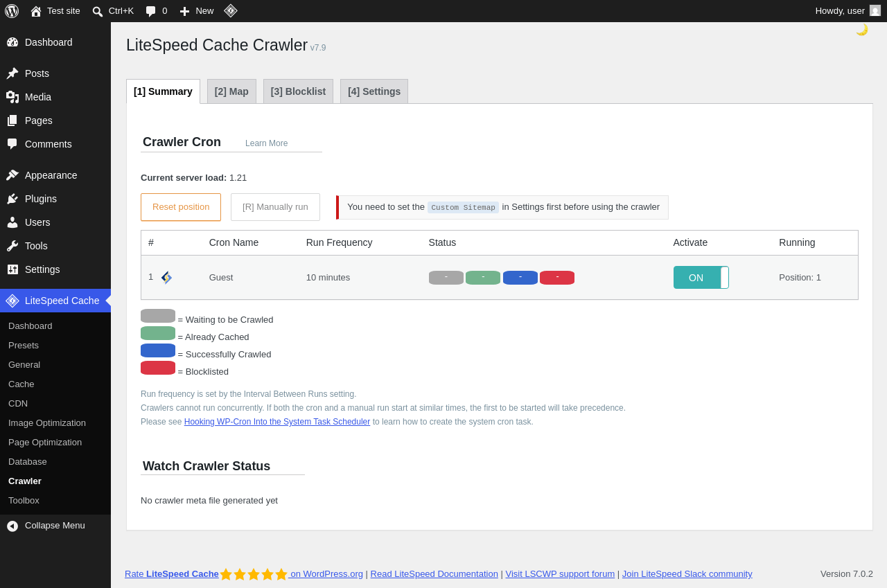
Task: Click the Users person icon
Action: pyautogui.click(x=12, y=222)
